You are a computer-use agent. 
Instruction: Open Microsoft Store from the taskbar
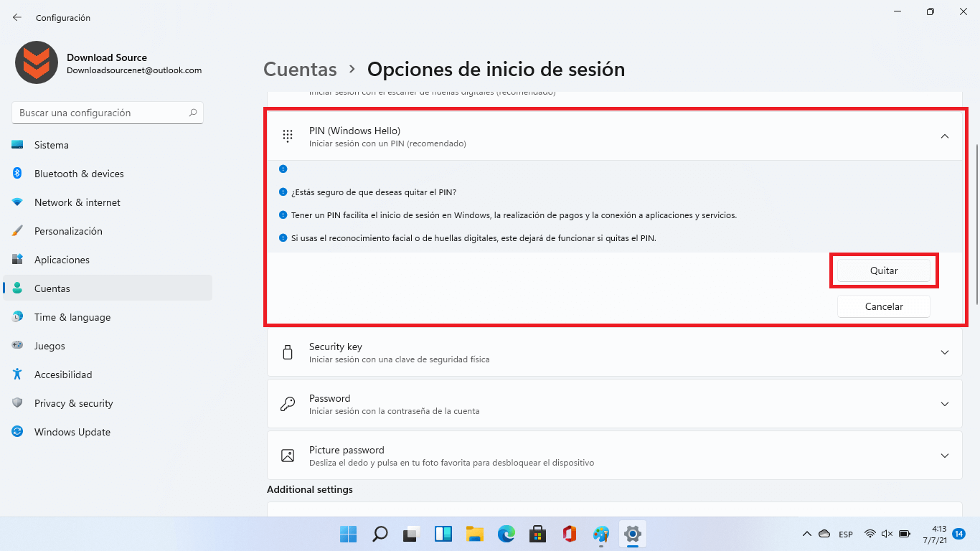537,534
